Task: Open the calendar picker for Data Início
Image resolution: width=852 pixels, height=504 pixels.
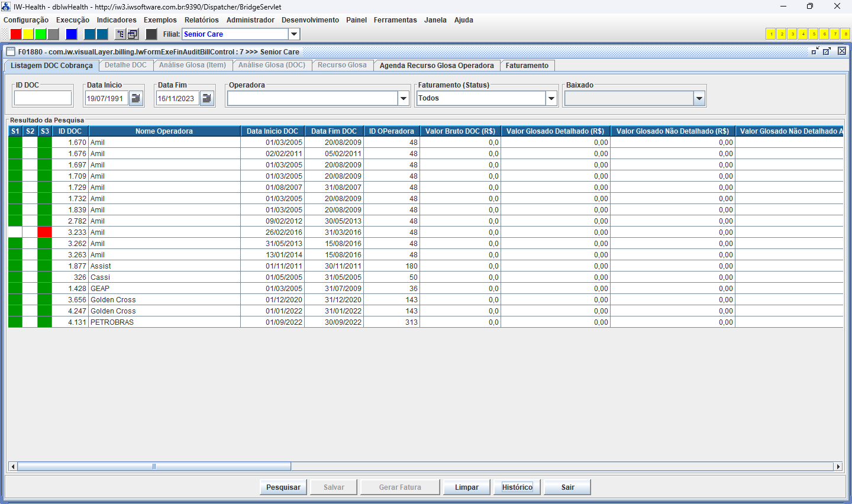Action: coord(136,98)
